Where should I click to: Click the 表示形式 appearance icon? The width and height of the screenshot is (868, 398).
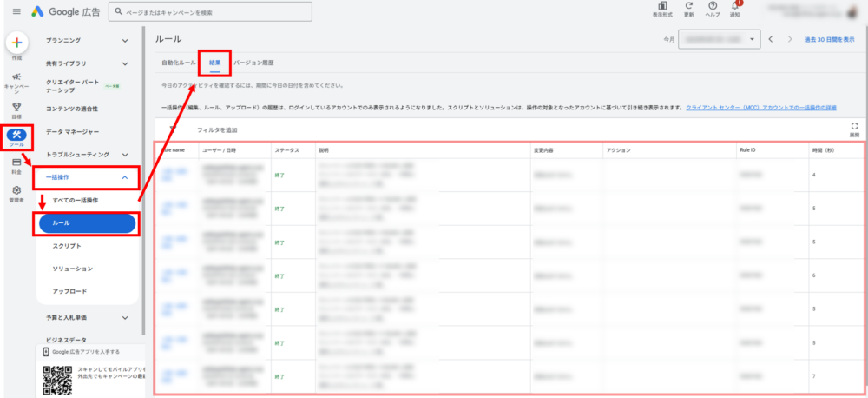(662, 8)
